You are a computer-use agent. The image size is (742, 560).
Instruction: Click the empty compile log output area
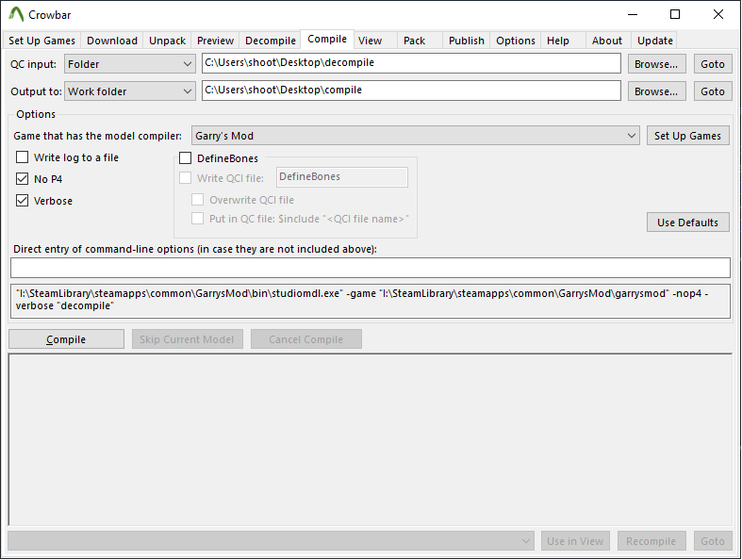(x=371, y=439)
